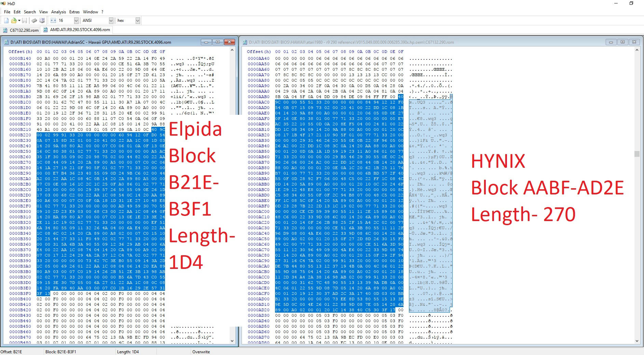Viewport: 644px width, 355px height.
Task: Click the Open disk toolbar icon
Action: click(x=42, y=21)
